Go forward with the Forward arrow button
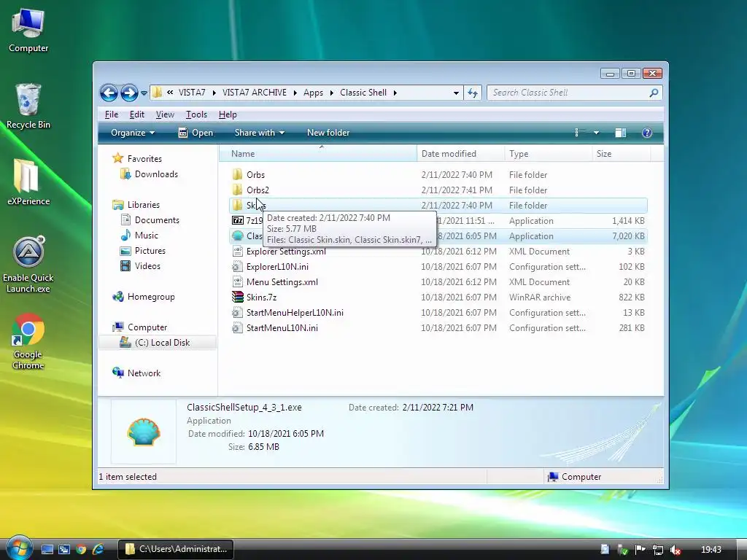 pyautogui.click(x=129, y=93)
